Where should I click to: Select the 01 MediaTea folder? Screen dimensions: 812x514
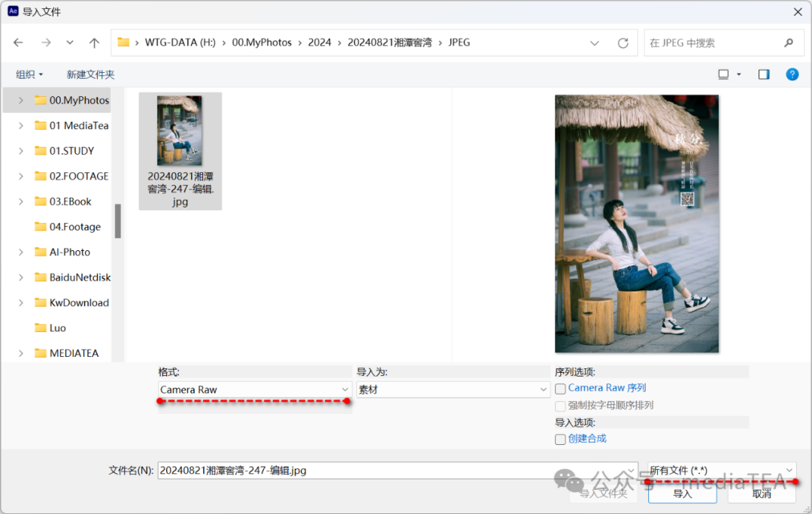[x=72, y=125]
